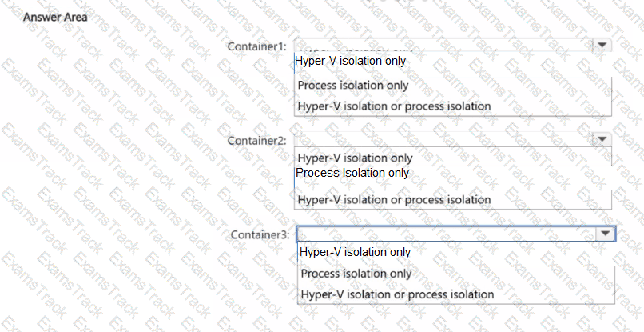The height and width of the screenshot is (332, 644).
Task: Expand the Container1 dropdown arrow
Action: click(602, 46)
